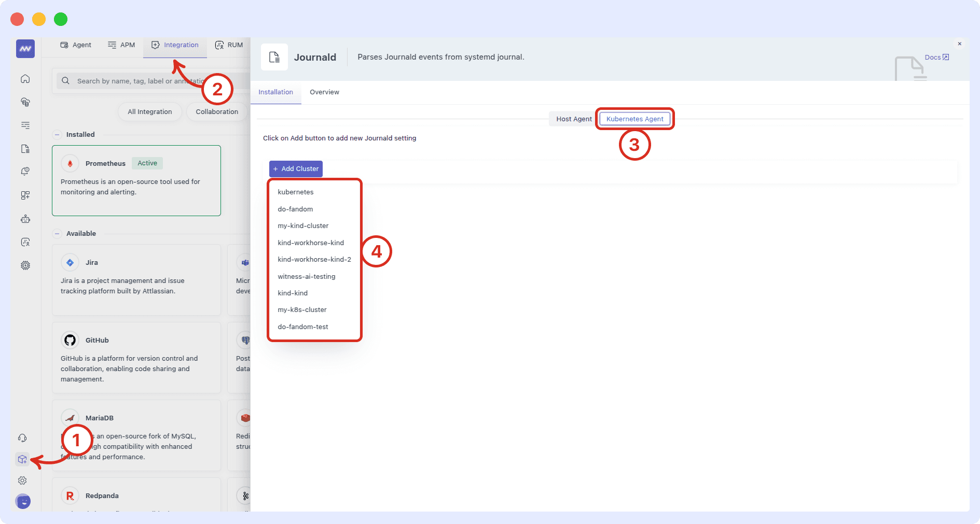This screenshot has height=524, width=980.
Task: Click the dashboards plus icon in sidebar
Action: pyautogui.click(x=25, y=195)
